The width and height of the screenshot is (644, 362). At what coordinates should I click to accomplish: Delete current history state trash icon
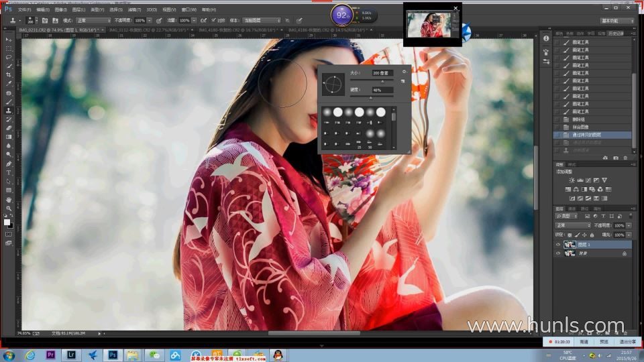point(625,158)
